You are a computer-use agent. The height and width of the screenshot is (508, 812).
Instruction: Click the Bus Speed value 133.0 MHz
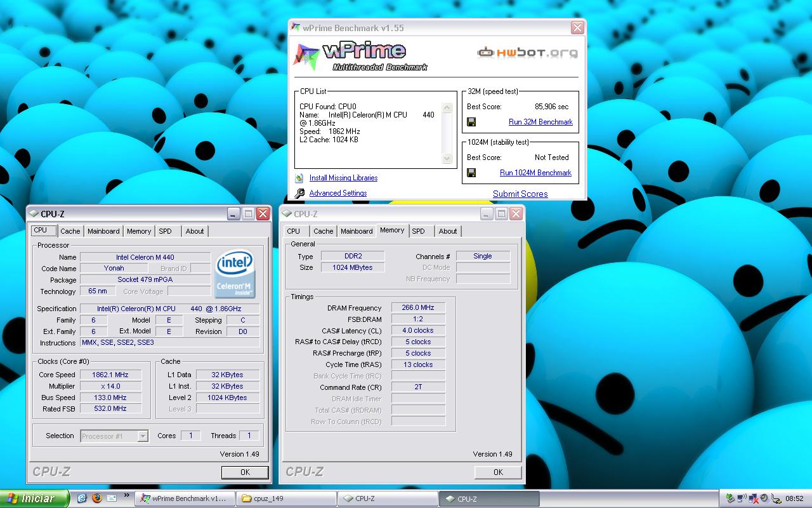[110, 398]
